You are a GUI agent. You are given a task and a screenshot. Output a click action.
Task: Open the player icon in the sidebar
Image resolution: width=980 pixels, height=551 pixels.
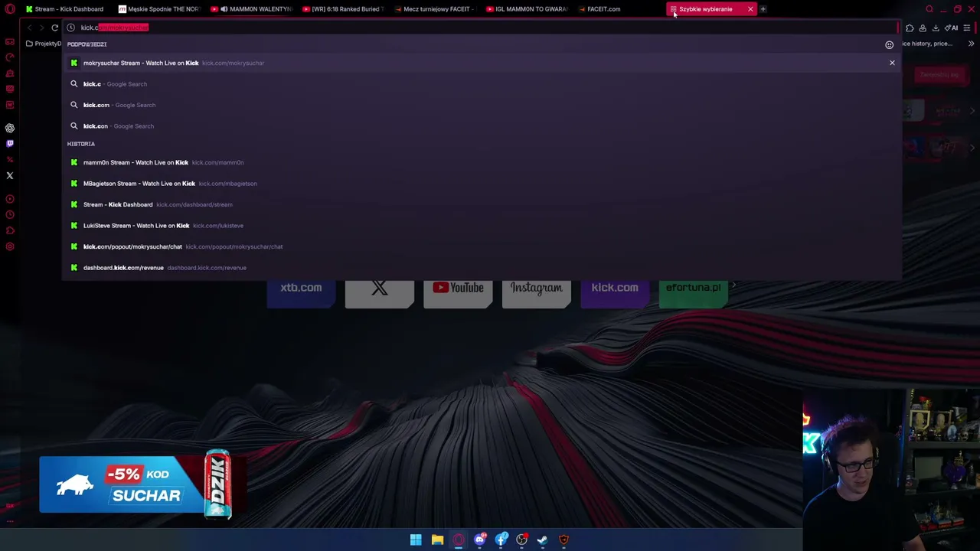click(10, 199)
